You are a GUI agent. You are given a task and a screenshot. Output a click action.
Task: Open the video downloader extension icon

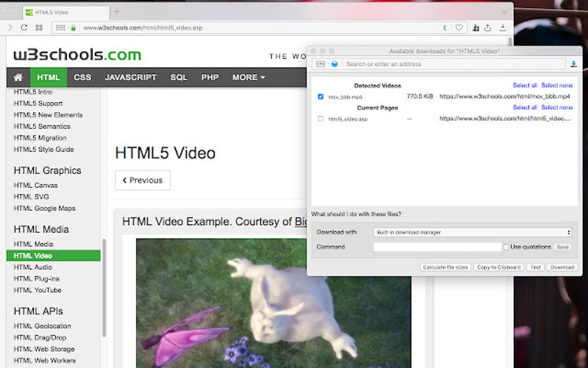tap(476, 27)
